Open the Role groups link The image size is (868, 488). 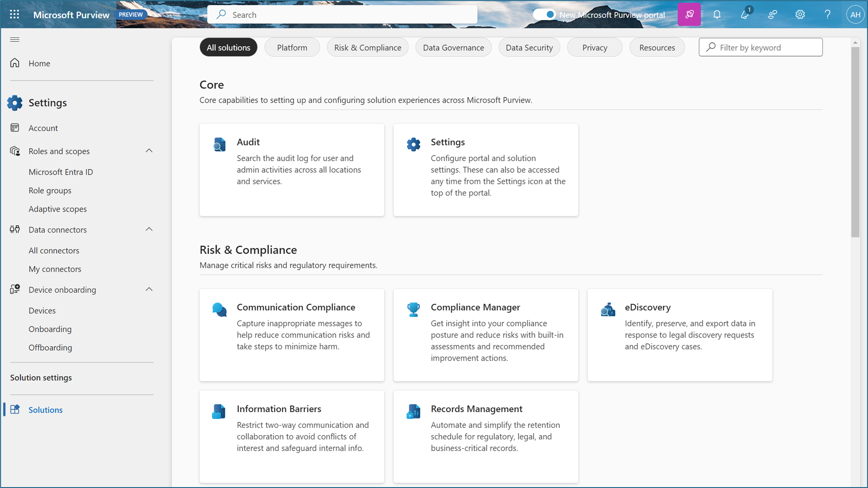50,190
